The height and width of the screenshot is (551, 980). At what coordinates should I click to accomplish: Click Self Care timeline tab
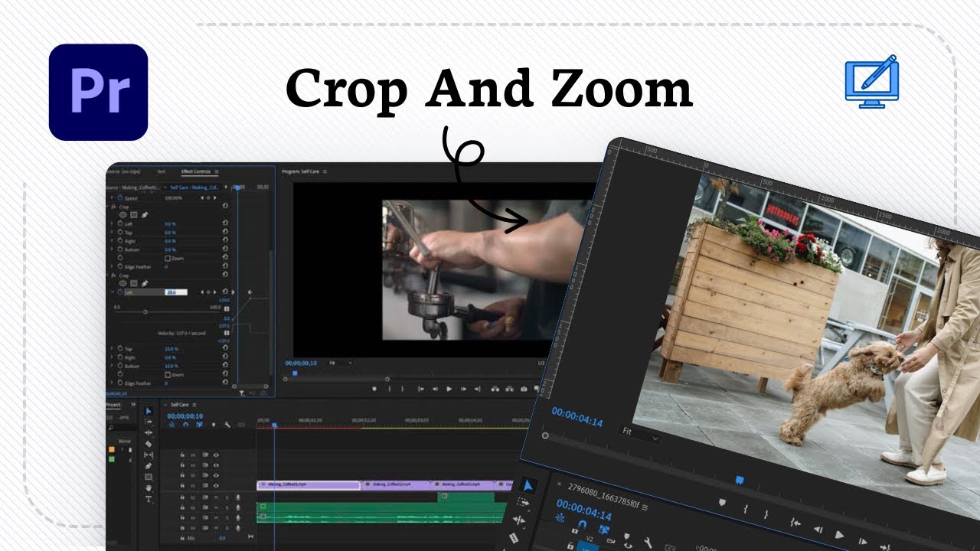click(179, 405)
